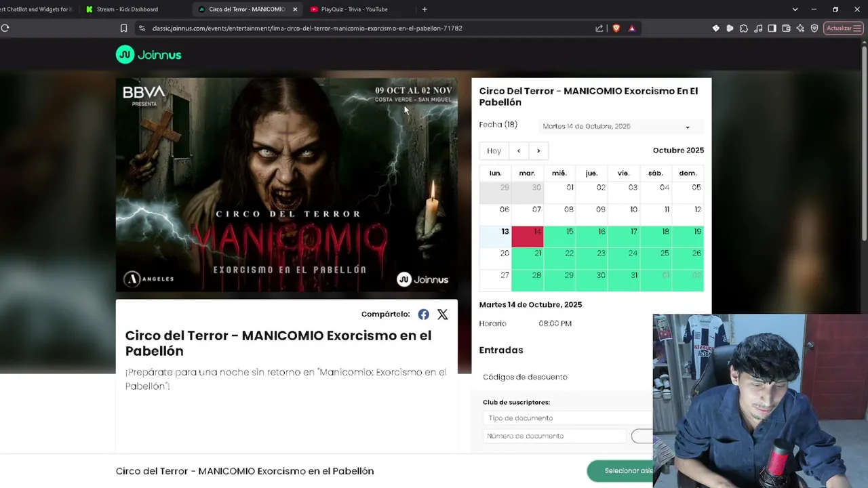Image resolution: width=868 pixels, height=488 pixels.
Task: Switch to the PlayQuiz - Trivia YouTube tab
Action: pyautogui.click(x=355, y=9)
